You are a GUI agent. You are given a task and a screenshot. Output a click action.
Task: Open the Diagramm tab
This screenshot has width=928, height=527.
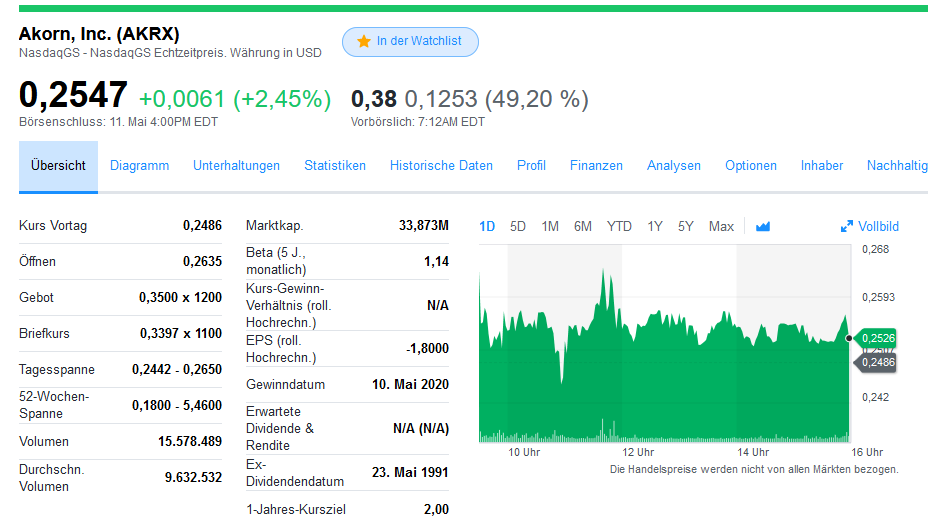click(x=139, y=166)
